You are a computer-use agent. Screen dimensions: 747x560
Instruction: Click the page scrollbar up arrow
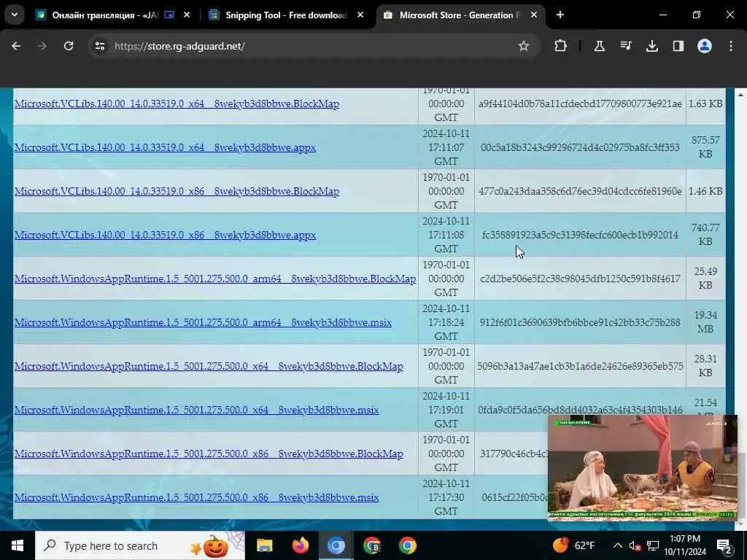click(x=740, y=95)
